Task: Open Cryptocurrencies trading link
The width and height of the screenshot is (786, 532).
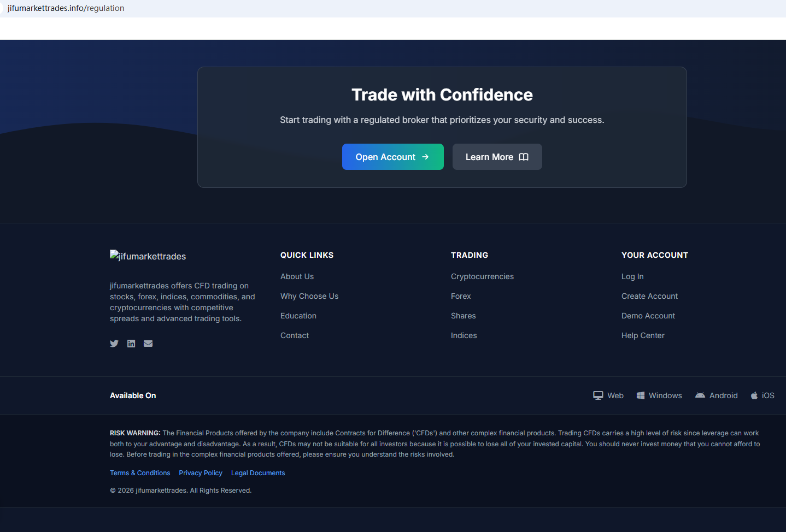Action: click(x=482, y=276)
